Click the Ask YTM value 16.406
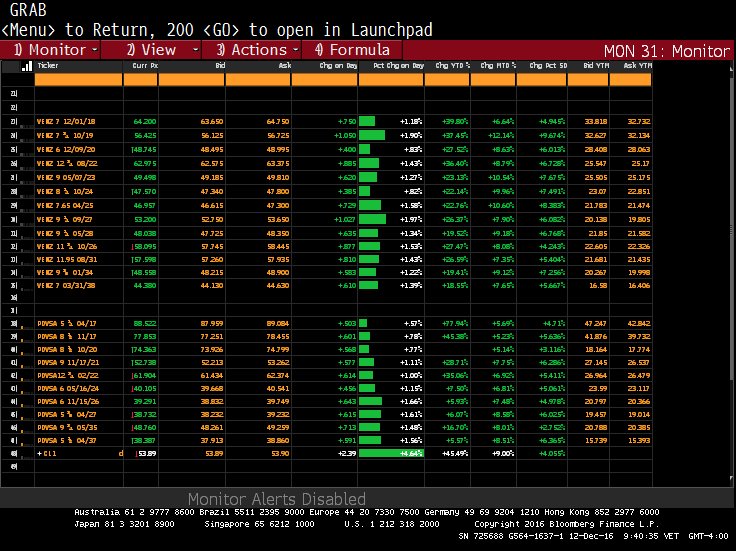Image resolution: width=736 pixels, height=551 pixels. pyautogui.click(x=639, y=285)
